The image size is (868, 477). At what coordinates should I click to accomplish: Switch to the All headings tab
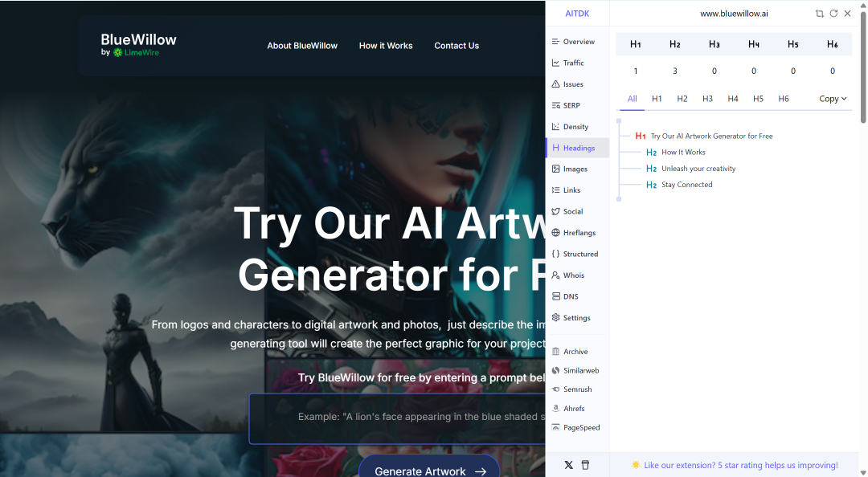click(633, 99)
